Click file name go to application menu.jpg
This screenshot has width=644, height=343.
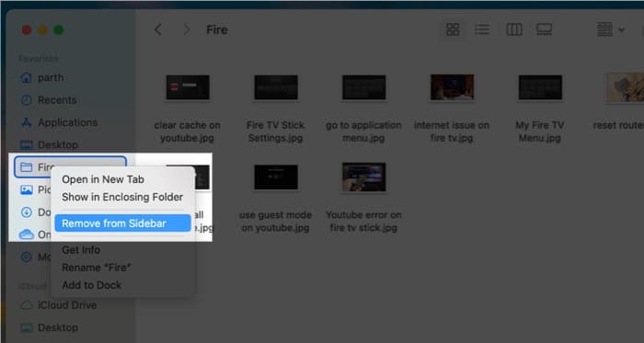[364, 131]
